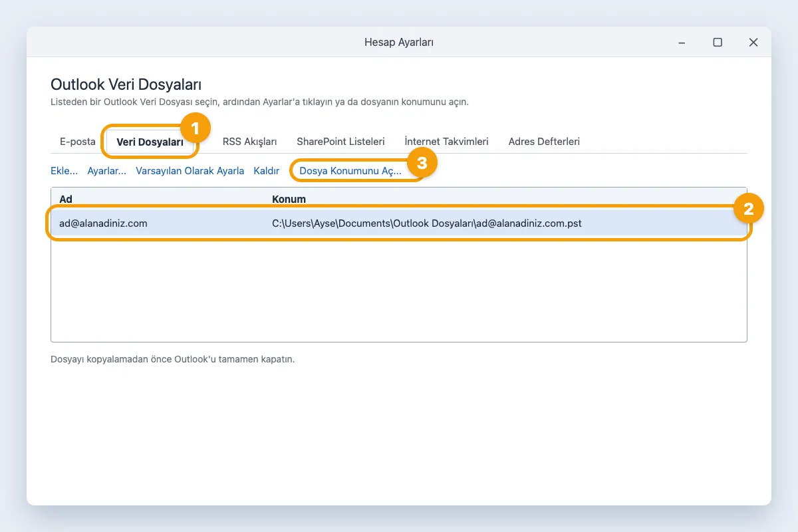The height and width of the screenshot is (532, 798).
Task: Click the Ad column header
Action: point(66,199)
